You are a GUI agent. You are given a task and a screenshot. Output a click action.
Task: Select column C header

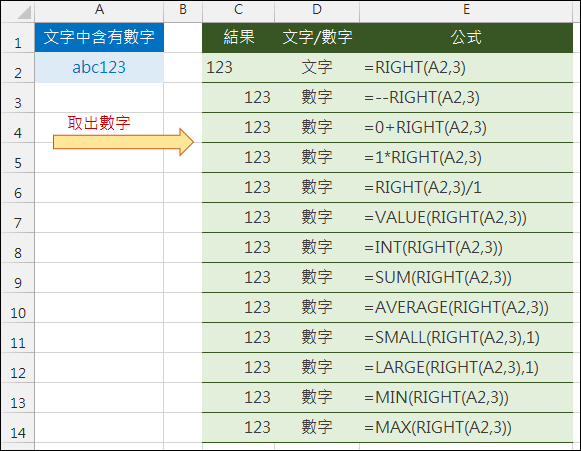(x=238, y=10)
